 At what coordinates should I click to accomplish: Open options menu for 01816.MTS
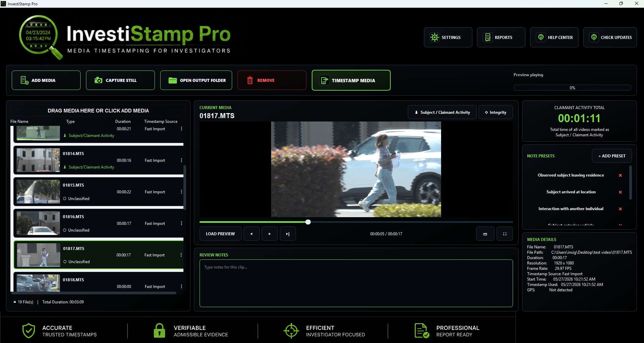click(x=181, y=224)
